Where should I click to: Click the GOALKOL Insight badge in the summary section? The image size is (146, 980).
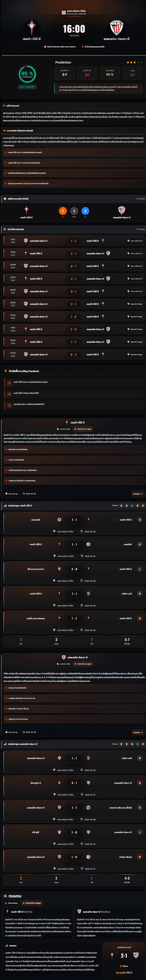point(32,903)
